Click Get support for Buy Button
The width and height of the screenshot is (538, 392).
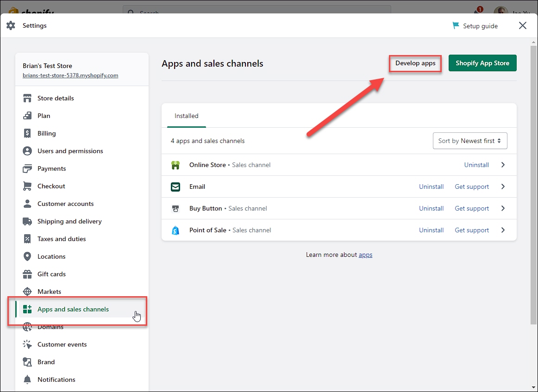click(x=472, y=209)
